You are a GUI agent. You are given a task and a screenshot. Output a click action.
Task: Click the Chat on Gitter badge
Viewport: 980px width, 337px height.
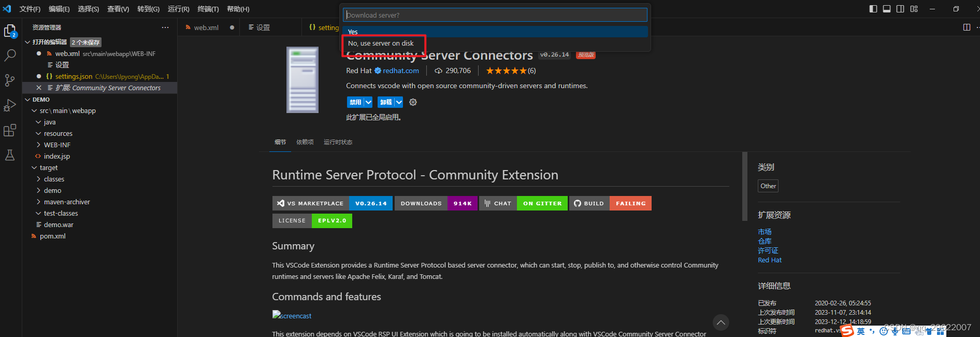523,203
